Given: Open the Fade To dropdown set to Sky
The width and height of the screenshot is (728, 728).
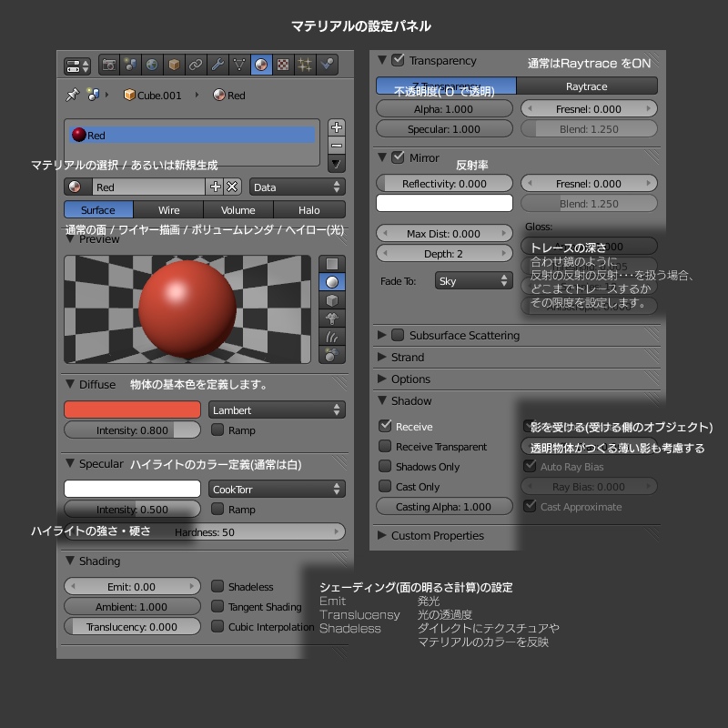Looking at the screenshot, I should (473, 282).
